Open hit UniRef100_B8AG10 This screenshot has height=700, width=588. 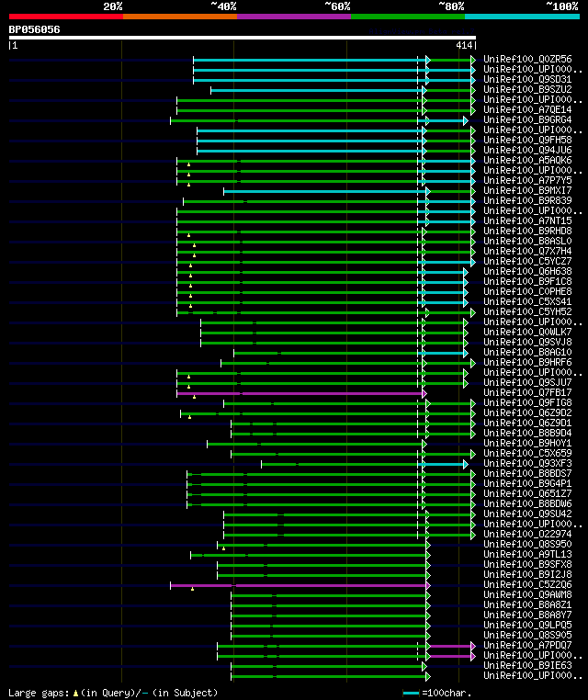pyautogui.click(x=527, y=352)
